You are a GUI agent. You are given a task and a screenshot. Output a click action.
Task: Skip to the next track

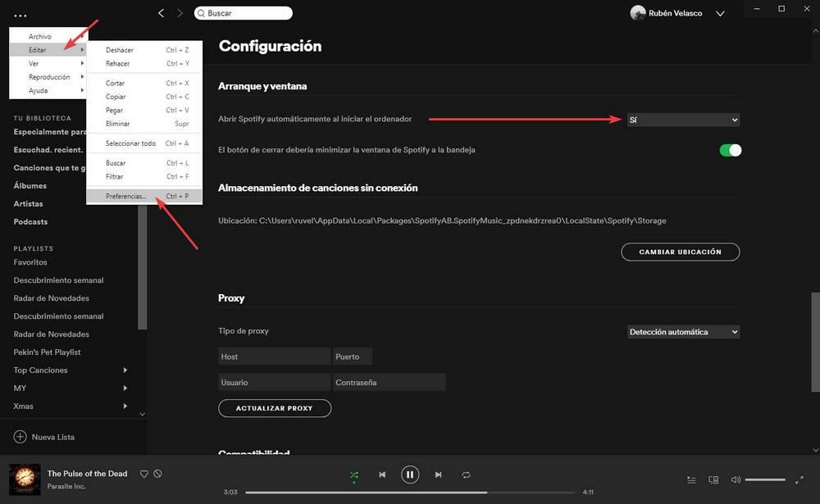coord(438,474)
